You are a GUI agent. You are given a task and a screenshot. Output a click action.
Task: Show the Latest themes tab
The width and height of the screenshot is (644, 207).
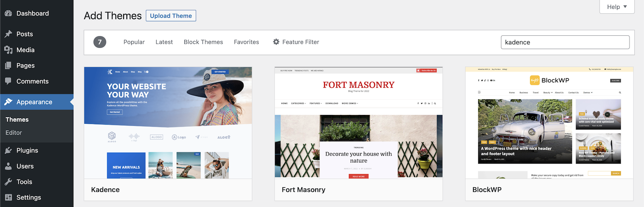pos(164,42)
